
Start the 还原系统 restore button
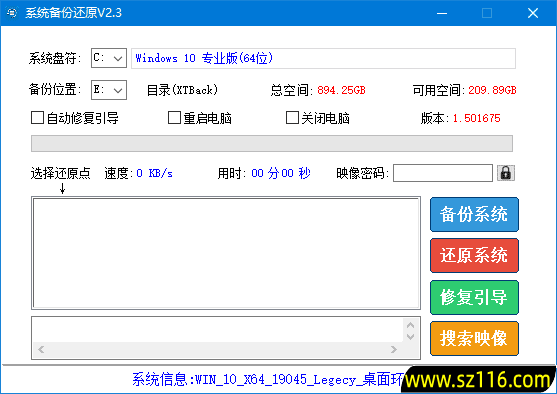click(x=474, y=255)
